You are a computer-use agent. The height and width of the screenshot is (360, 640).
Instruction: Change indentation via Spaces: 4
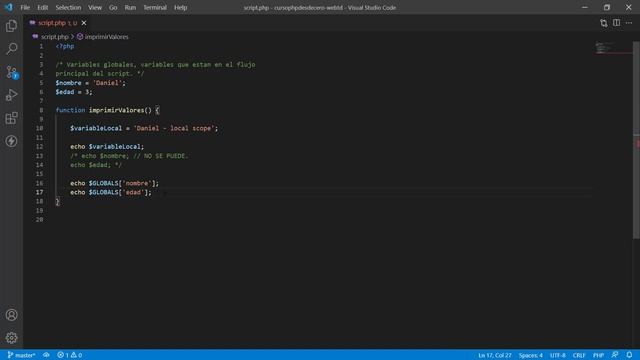pyautogui.click(x=531, y=355)
